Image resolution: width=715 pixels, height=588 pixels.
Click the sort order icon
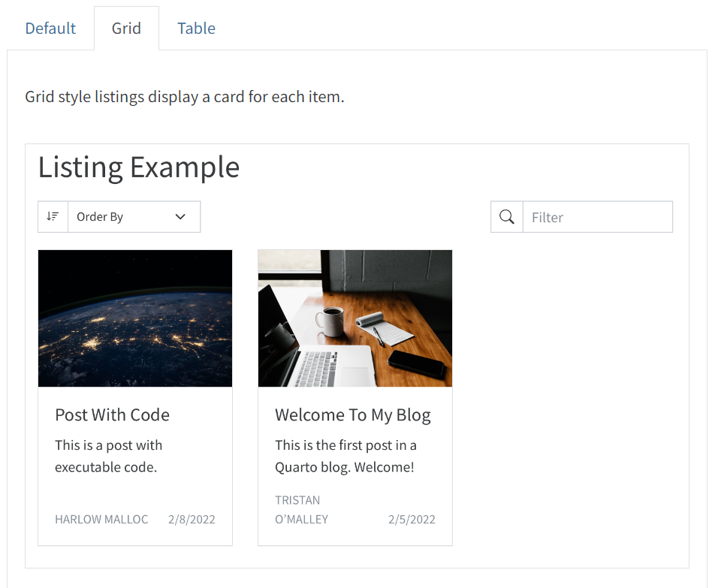(x=53, y=217)
